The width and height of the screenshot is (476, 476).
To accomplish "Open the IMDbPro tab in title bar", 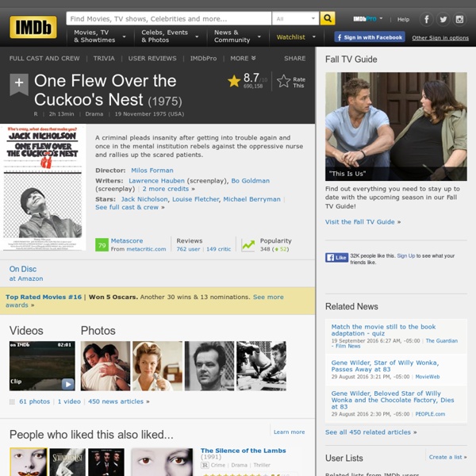I will pyautogui.click(x=203, y=58).
